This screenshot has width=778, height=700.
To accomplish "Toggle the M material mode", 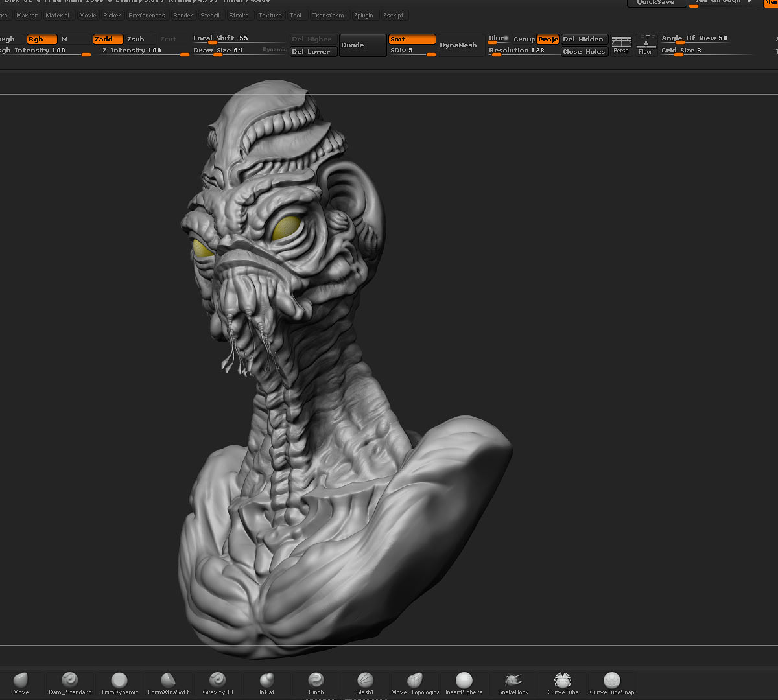I will (74, 40).
